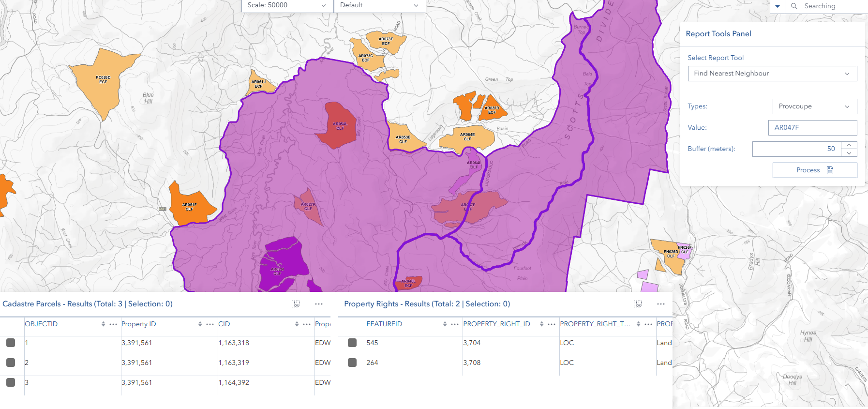Tick the checkbox for FEATUREID 545 row
The width and height of the screenshot is (868, 409).
(x=352, y=343)
